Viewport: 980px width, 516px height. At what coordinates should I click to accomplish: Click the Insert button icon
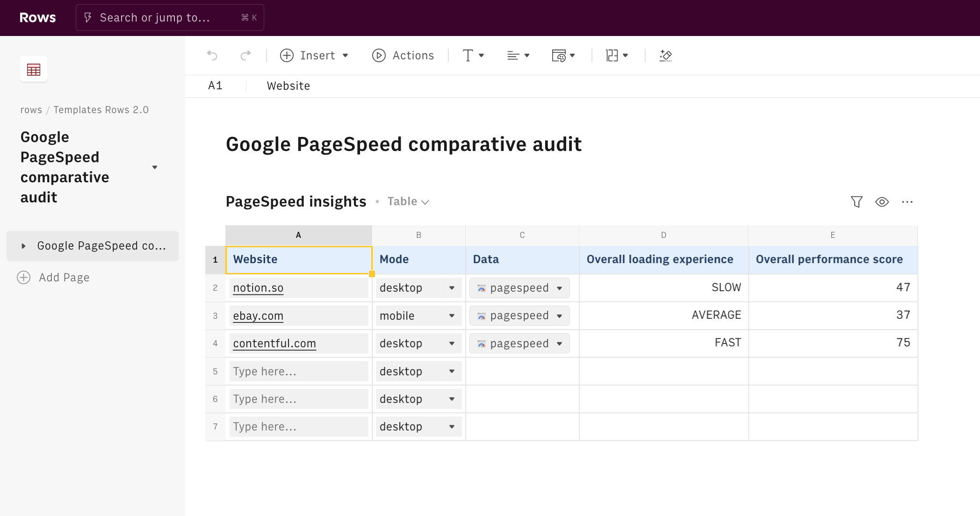(x=286, y=55)
